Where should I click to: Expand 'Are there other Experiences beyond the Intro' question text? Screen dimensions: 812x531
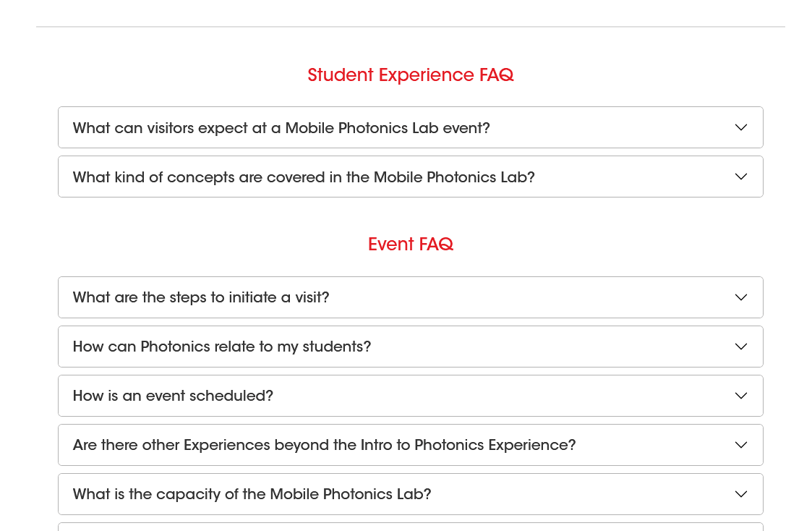click(324, 445)
